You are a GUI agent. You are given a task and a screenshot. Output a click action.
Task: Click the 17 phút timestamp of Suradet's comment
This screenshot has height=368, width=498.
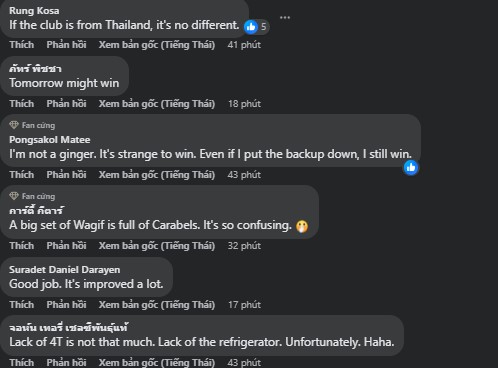pyautogui.click(x=244, y=305)
